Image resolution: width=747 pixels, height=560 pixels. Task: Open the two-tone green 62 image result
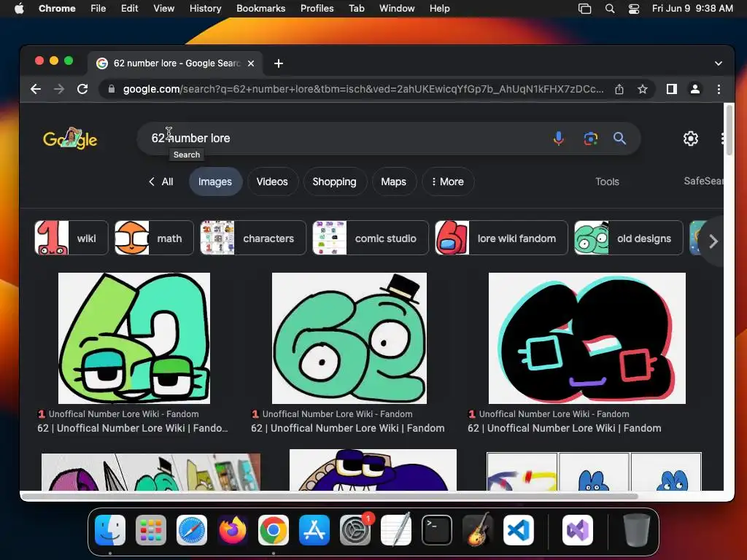point(134,338)
